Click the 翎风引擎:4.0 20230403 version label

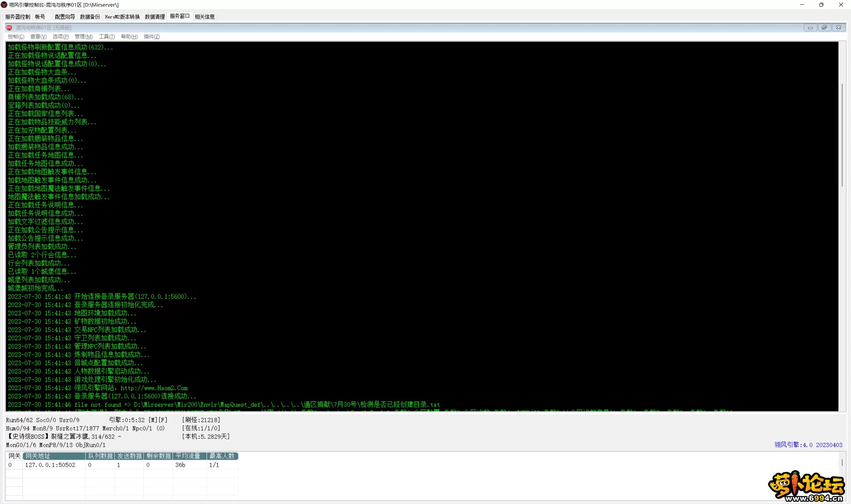click(x=808, y=445)
